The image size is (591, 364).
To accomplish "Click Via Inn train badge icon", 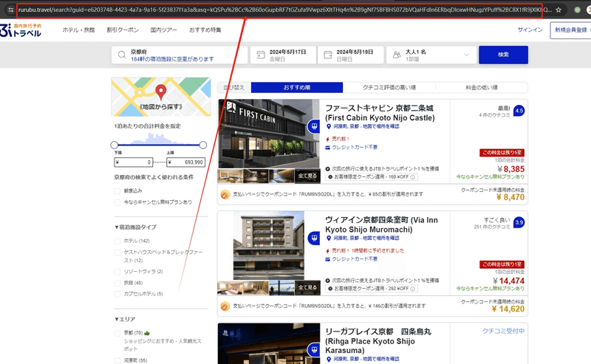I will pos(313,238).
